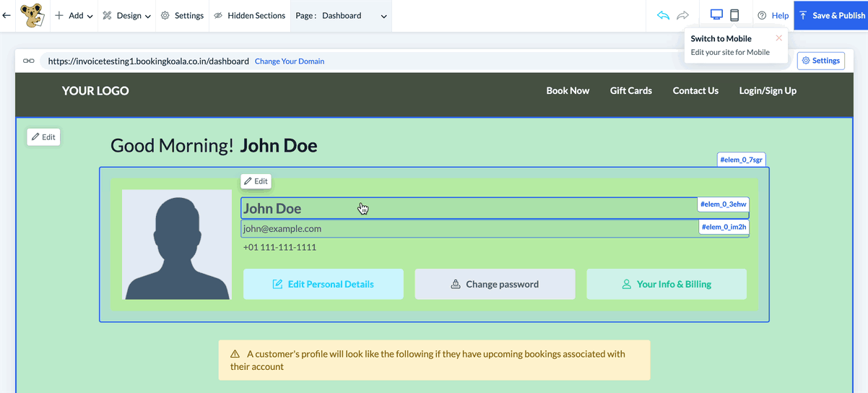The width and height of the screenshot is (868, 393).
Task: Switch to mobile view icon
Action: coord(734,15)
